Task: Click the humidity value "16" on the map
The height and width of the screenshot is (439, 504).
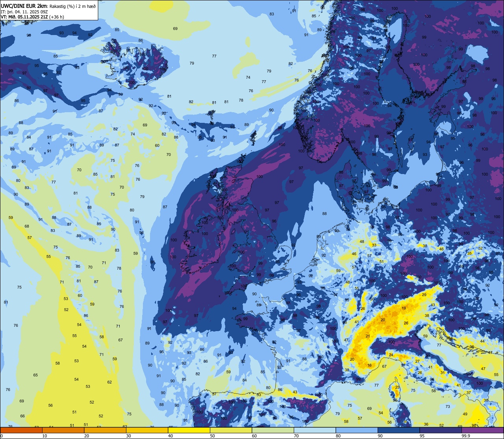Action: [x=369, y=365]
